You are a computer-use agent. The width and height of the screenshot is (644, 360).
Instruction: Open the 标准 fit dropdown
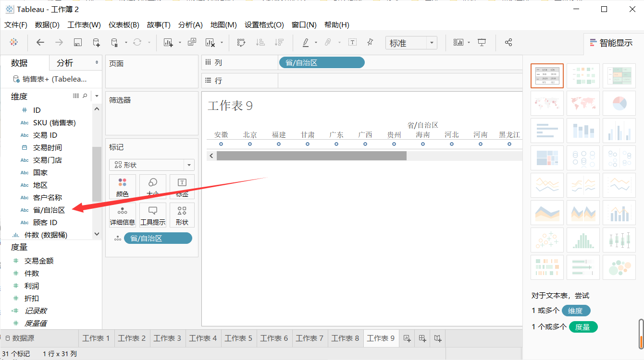pos(411,43)
